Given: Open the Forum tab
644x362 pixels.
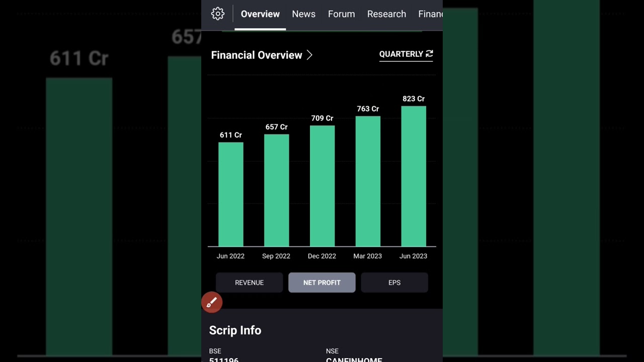Looking at the screenshot, I should [x=342, y=14].
